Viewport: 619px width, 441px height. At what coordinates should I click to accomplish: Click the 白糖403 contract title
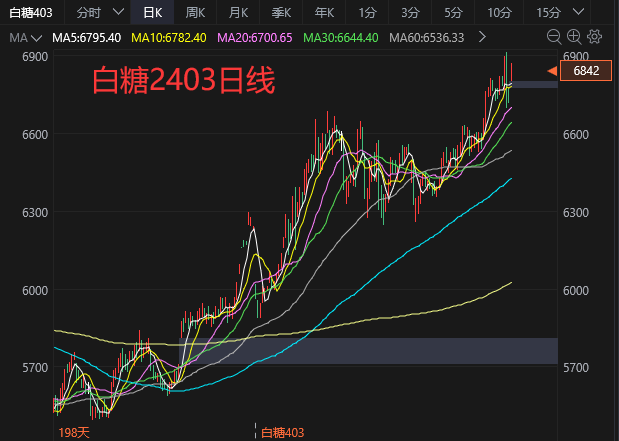(31, 13)
